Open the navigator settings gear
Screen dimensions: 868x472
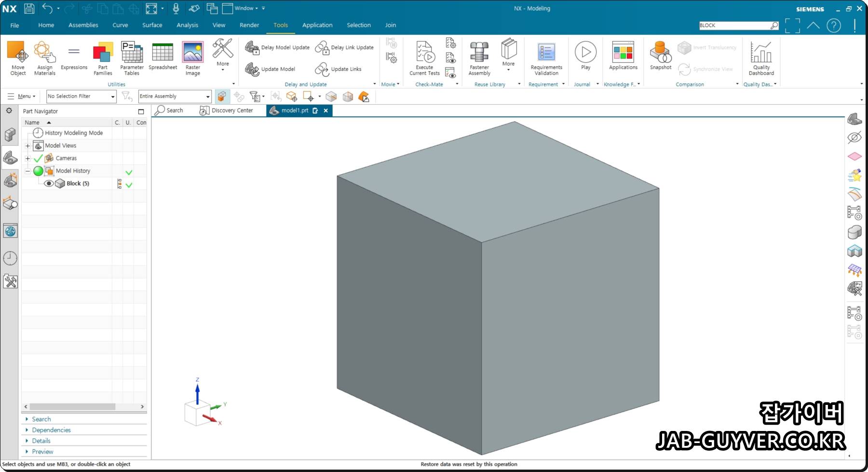click(9, 111)
